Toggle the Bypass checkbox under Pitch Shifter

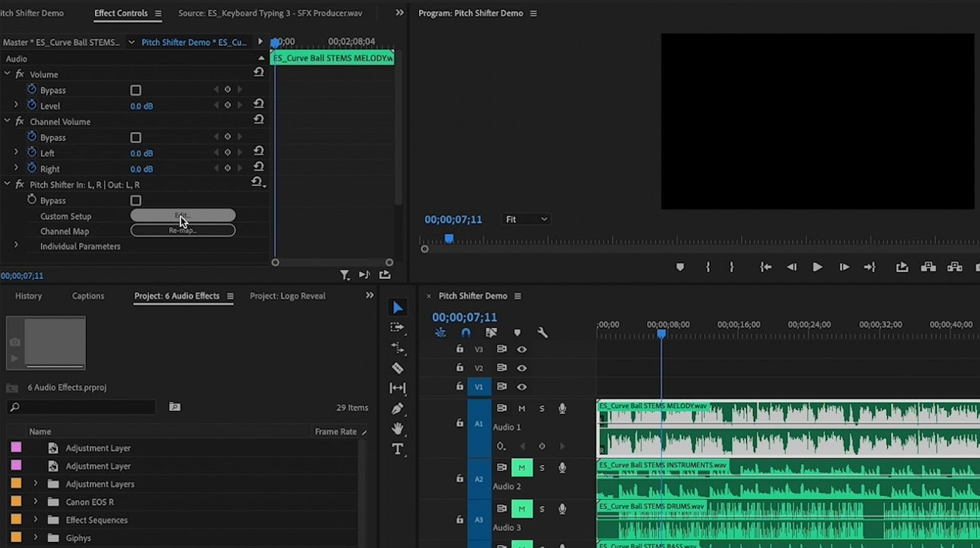136,201
